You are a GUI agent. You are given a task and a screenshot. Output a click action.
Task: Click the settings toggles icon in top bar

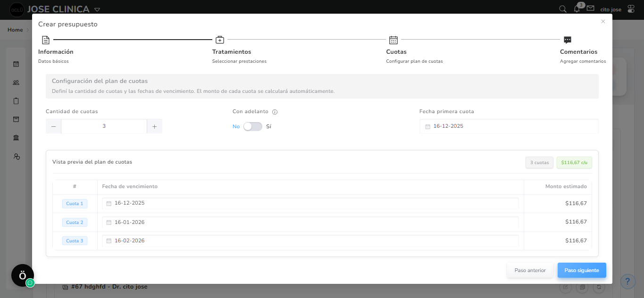[x=631, y=9]
